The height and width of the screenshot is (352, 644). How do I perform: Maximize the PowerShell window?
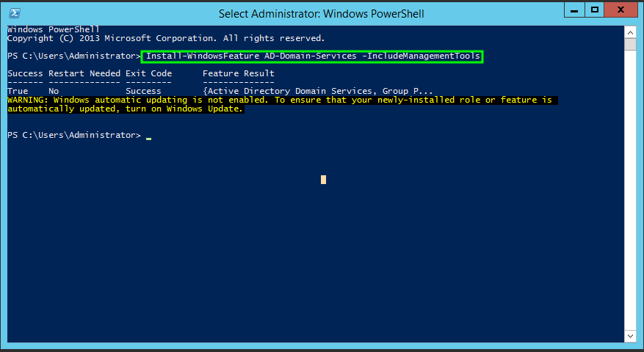[x=596, y=10]
